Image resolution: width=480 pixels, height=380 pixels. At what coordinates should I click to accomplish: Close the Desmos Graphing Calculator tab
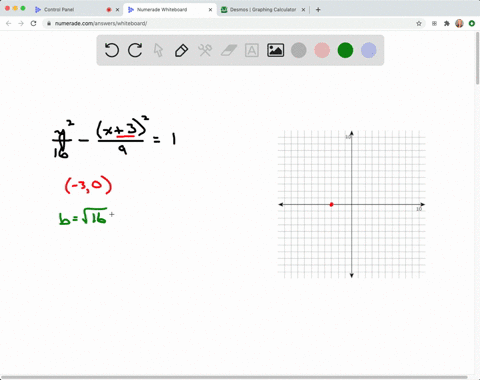tap(303, 10)
